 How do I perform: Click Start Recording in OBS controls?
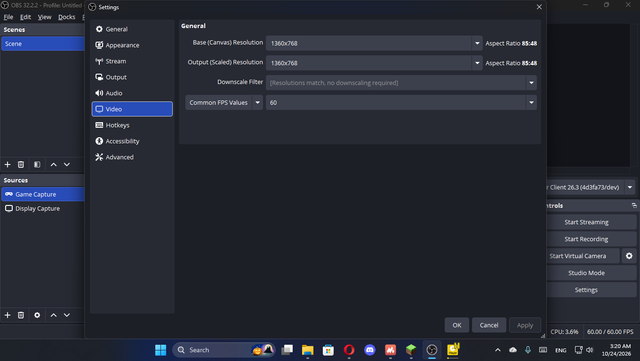click(x=591, y=239)
